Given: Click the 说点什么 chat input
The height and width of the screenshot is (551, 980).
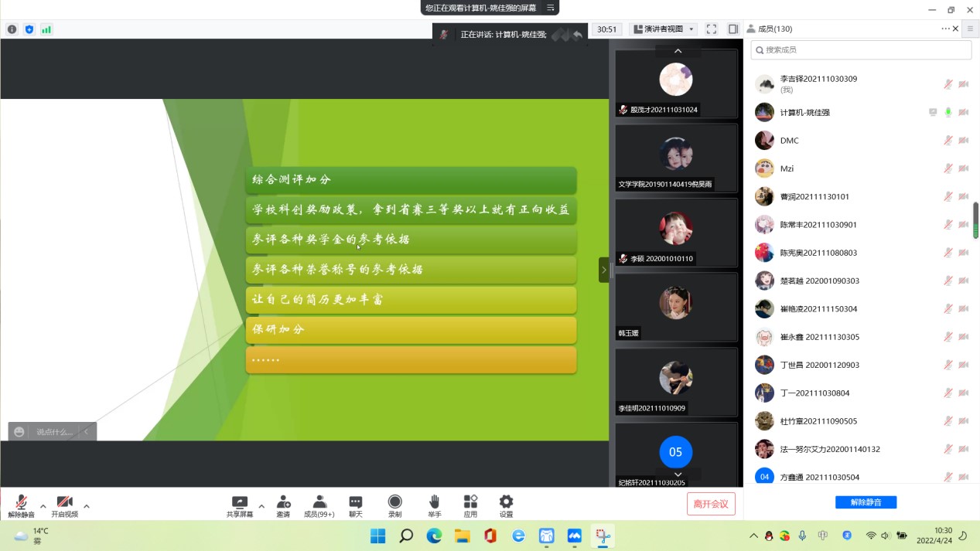Looking at the screenshot, I should pyautogui.click(x=55, y=432).
